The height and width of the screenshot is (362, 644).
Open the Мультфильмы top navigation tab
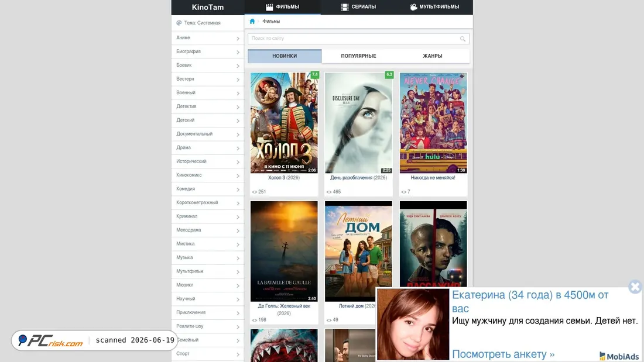click(434, 7)
